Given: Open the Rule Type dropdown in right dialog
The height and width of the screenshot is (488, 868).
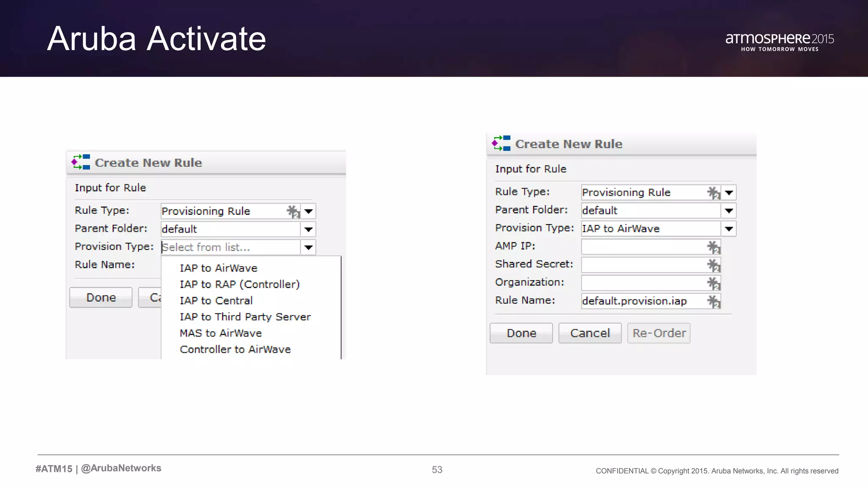Looking at the screenshot, I should (729, 193).
